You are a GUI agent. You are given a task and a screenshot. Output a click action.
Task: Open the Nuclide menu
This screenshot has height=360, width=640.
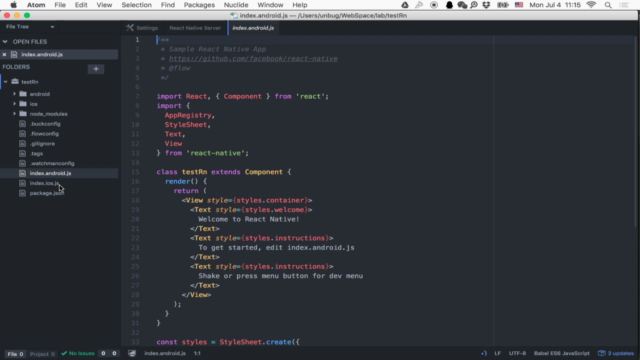click(236, 5)
